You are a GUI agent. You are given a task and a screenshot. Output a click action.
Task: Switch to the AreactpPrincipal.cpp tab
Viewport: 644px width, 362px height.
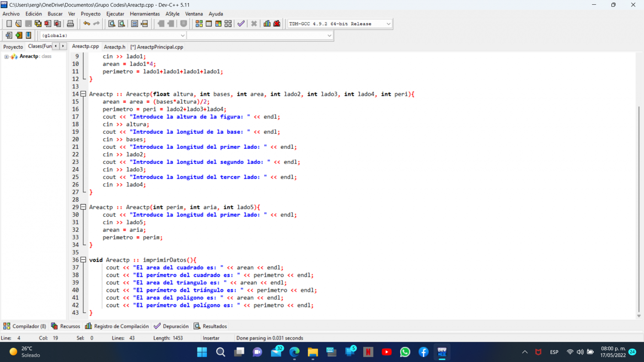(157, 47)
